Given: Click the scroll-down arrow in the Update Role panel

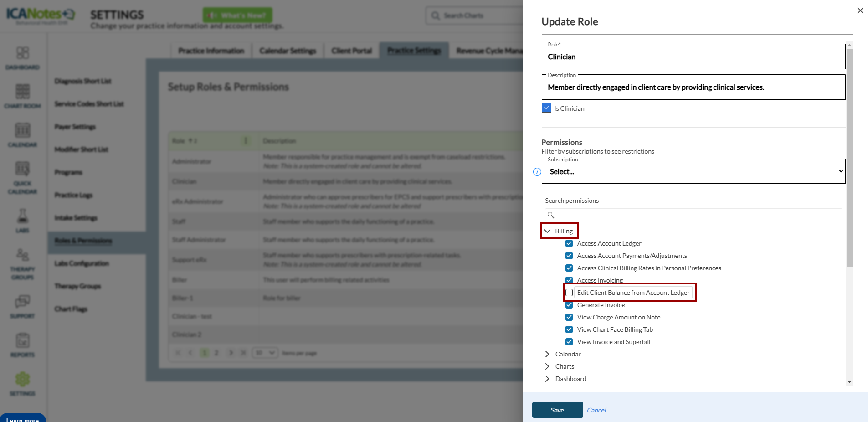Looking at the screenshot, I should [849, 382].
